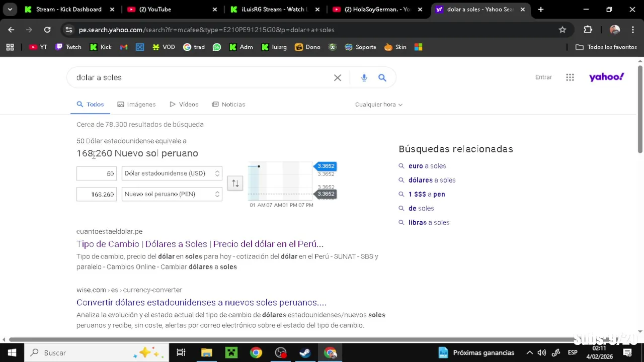Open the Soporte bookmark
Screen dimensions: 644x362
tap(361, 47)
